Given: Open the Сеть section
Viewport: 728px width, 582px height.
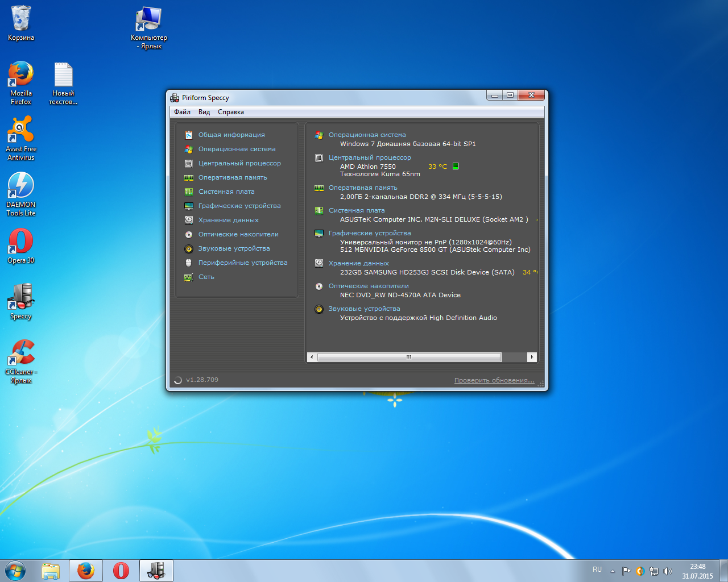Looking at the screenshot, I should click(x=206, y=277).
